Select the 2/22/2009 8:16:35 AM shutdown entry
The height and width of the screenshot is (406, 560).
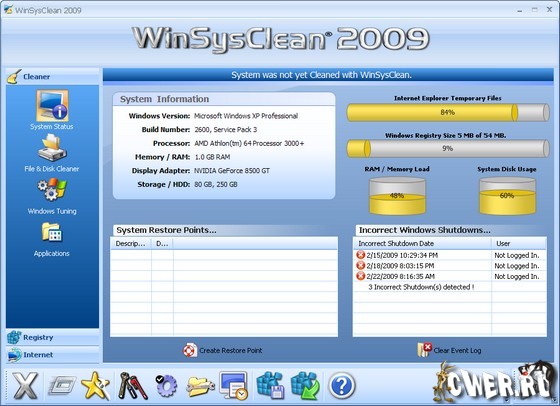(450, 276)
